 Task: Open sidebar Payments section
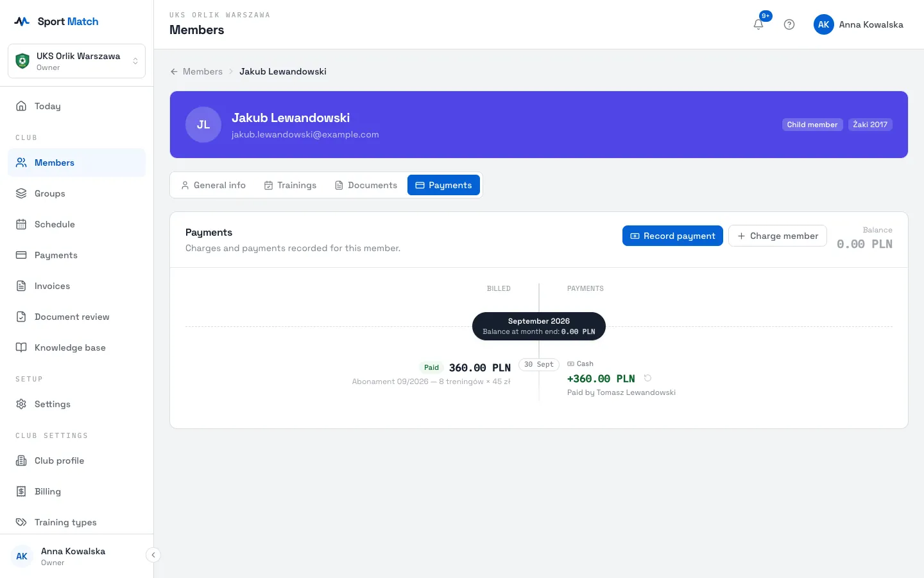pyautogui.click(x=76, y=255)
